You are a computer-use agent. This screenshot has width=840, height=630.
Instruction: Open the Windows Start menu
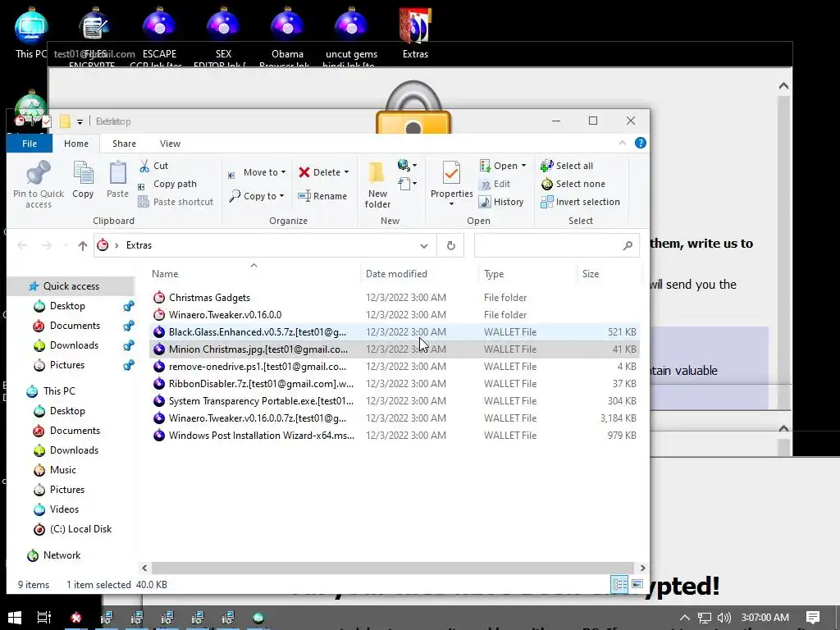15,618
